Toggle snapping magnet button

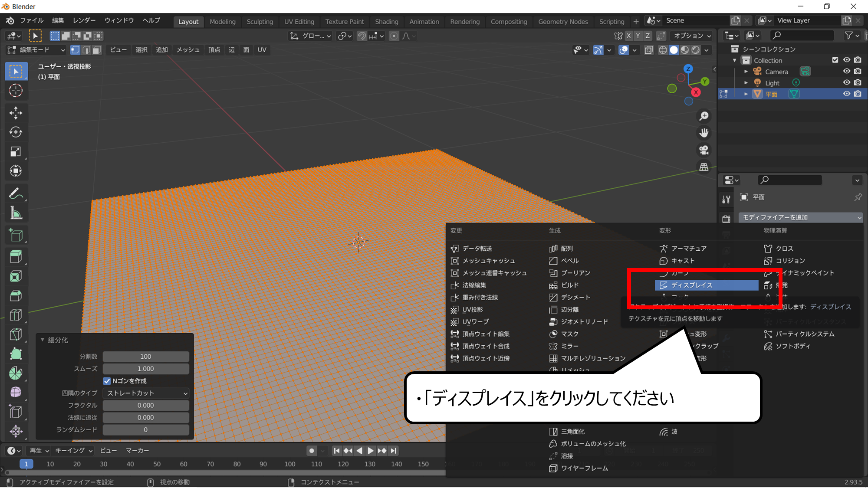click(x=362, y=36)
